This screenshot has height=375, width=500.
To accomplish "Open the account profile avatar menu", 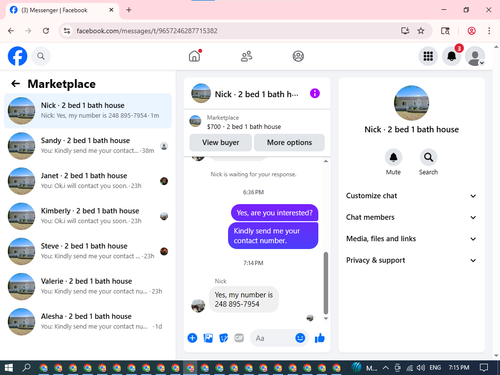I will (x=475, y=56).
